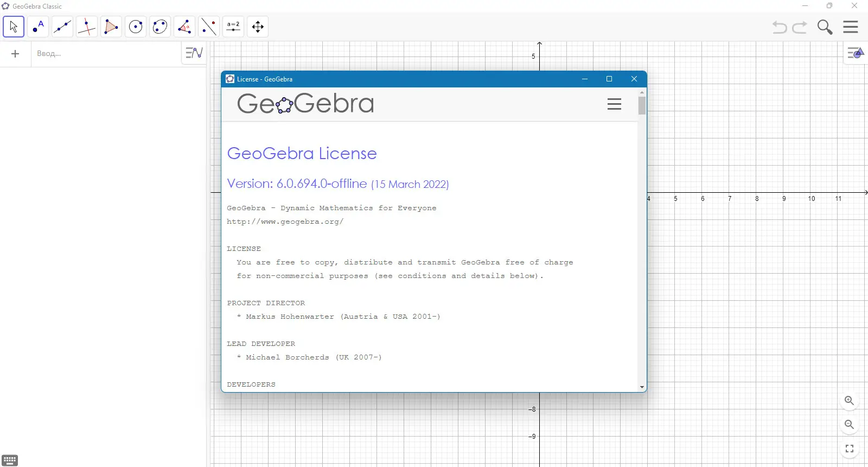Show the virtual keyboard

pyautogui.click(x=10, y=460)
